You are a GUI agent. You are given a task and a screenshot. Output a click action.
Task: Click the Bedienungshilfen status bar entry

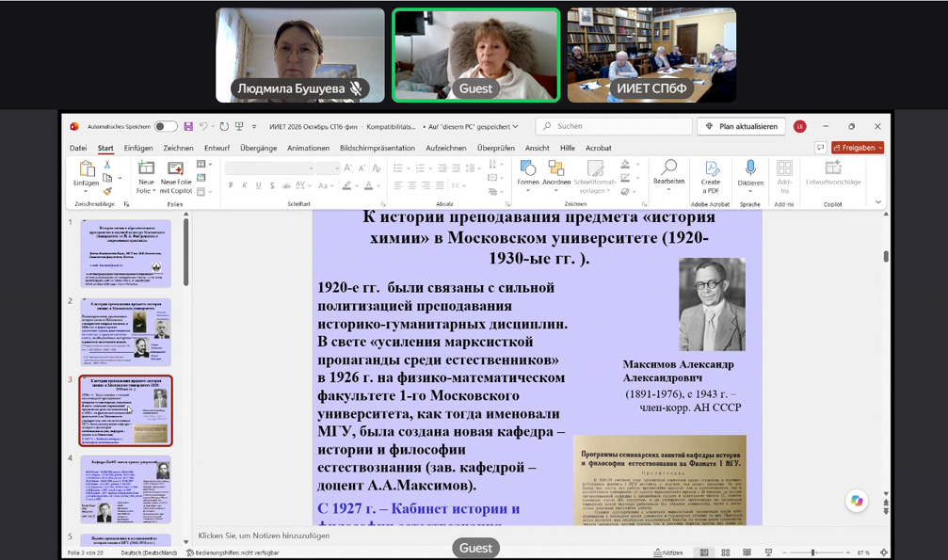click(233, 552)
